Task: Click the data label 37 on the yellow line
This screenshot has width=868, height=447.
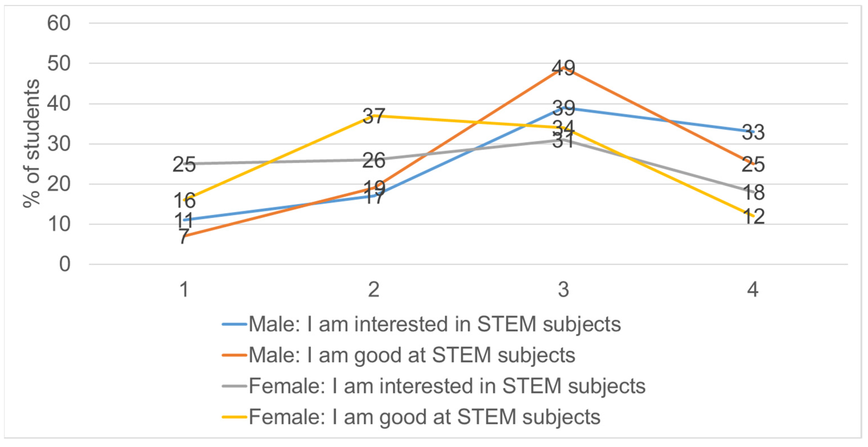Action: point(374,116)
